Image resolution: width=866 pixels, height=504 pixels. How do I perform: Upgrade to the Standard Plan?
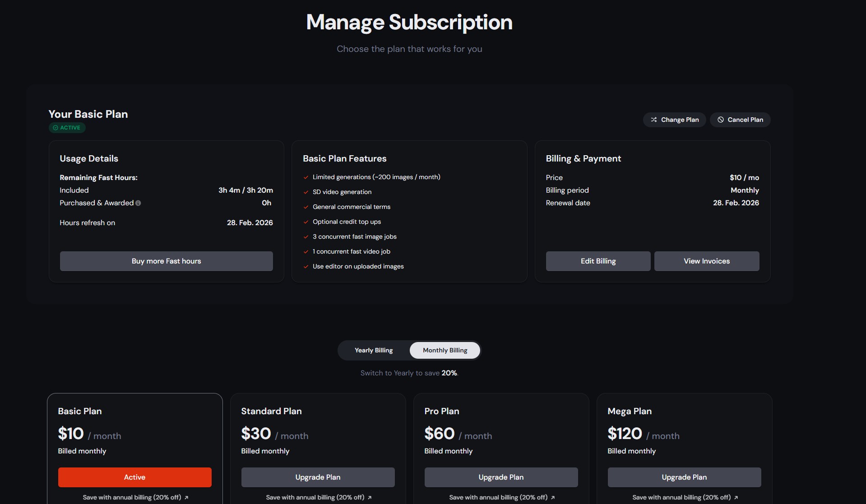click(318, 477)
